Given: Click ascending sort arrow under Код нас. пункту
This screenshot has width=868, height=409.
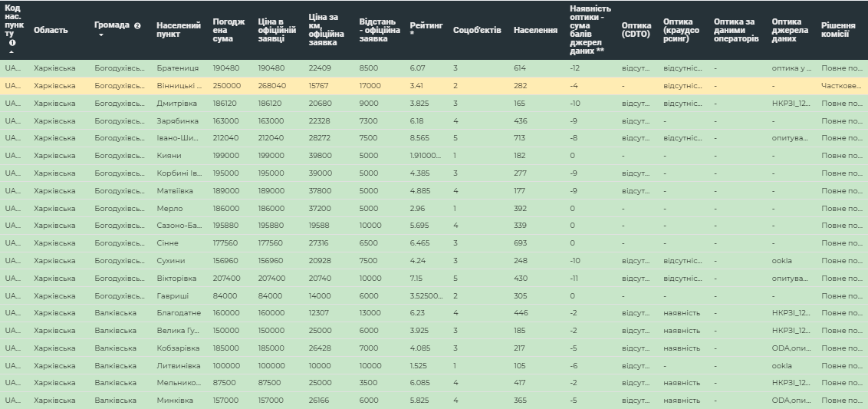Looking at the screenshot, I should click(x=12, y=51).
